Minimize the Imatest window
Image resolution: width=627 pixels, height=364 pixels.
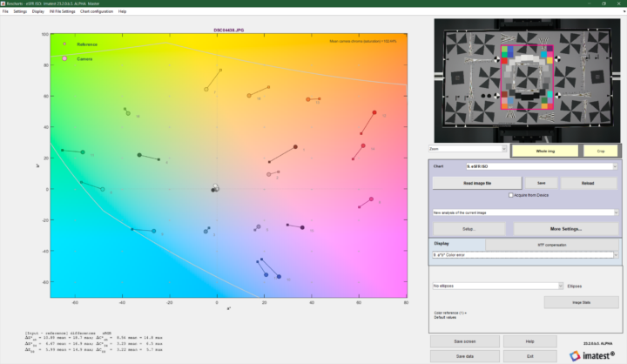[589, 3]
